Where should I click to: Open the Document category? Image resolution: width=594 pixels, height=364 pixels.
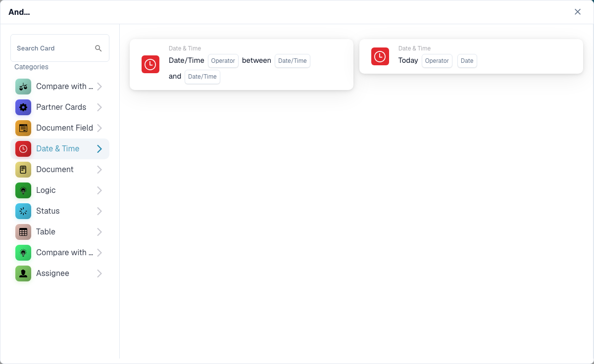(60, 170)
